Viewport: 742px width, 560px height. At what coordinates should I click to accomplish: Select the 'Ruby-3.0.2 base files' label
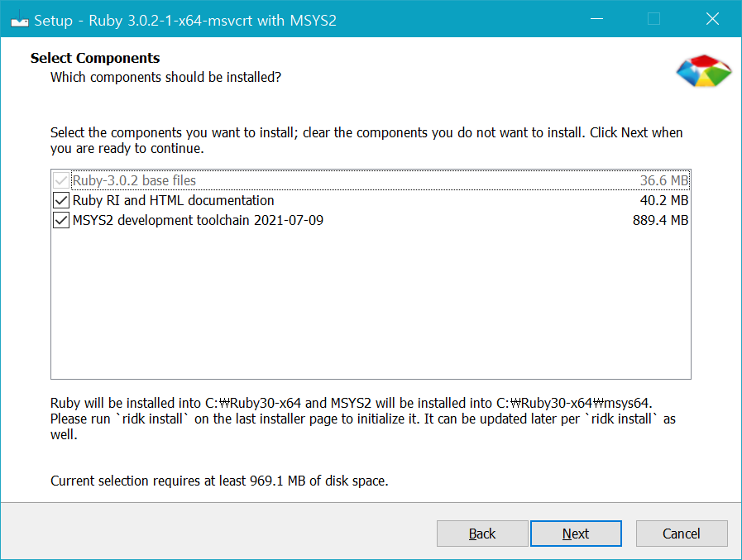point(134,180)
